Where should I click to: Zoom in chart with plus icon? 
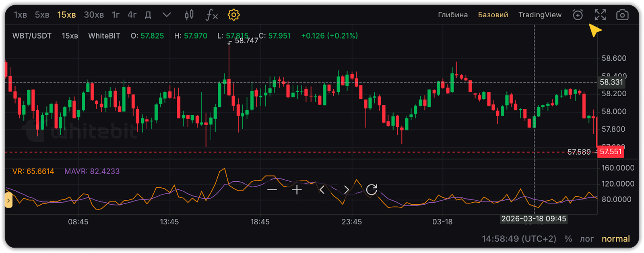[x=297, y=190]
